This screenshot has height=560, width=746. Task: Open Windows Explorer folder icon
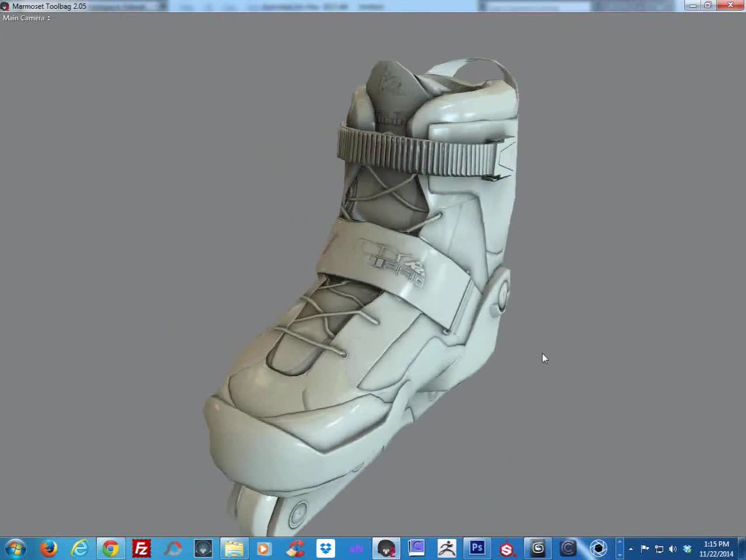click(x=234, y=548)
